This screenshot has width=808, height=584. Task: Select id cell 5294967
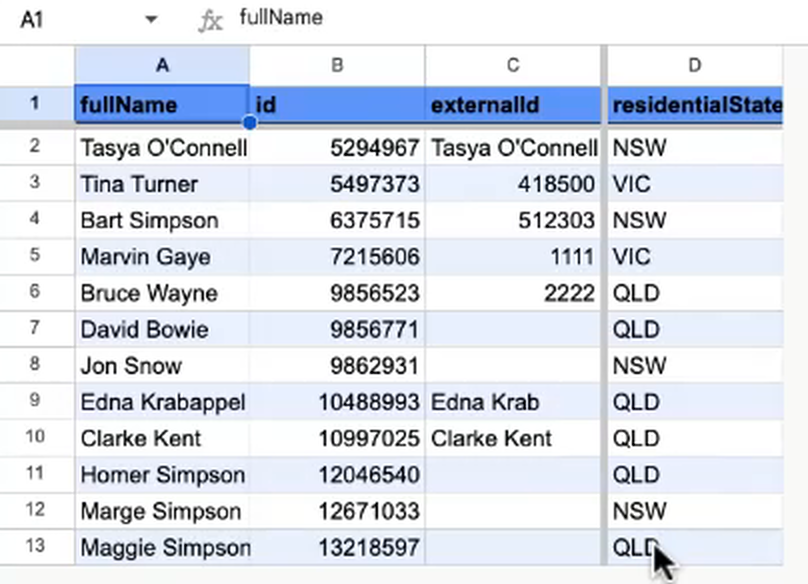coord(338,148)
